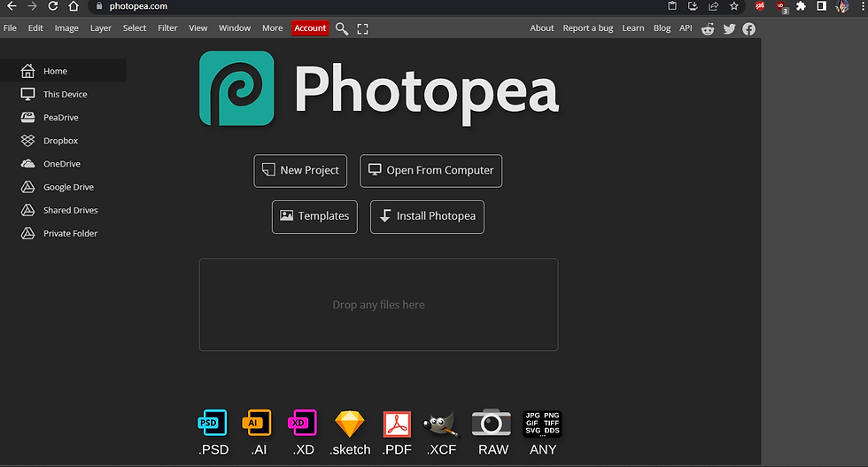Open the File menu
This screenshot has width=868, height=467.
tap(10, 28)
